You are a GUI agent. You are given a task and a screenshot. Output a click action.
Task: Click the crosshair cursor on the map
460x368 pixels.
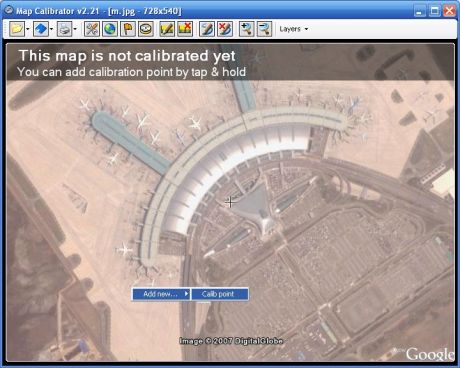(x=230, y=202)
